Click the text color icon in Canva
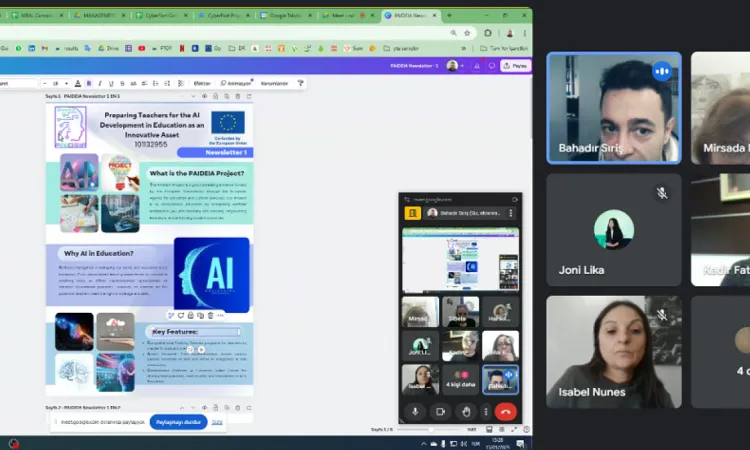750x450 pixels. pyautogui.click(x=79, y=83)
